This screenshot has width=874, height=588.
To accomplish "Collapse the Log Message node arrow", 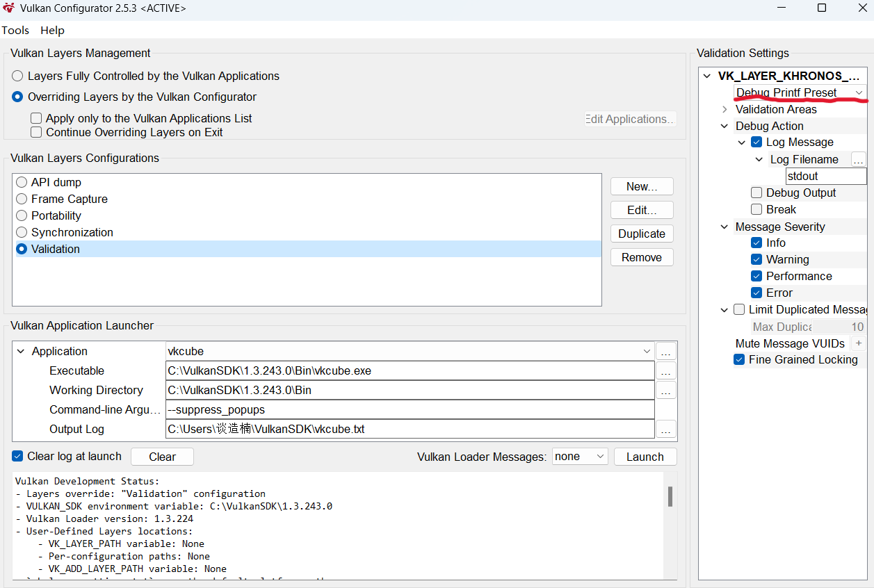I will pyautogui.click(x=742, y=142).
